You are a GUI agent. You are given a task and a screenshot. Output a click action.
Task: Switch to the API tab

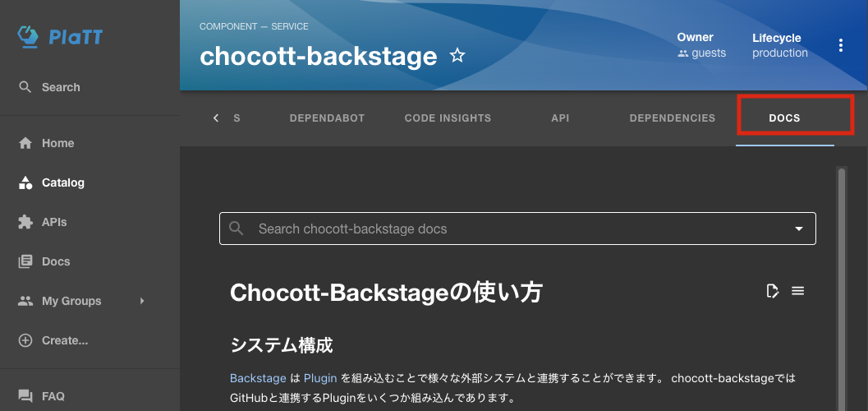click(x=560, y=118)
